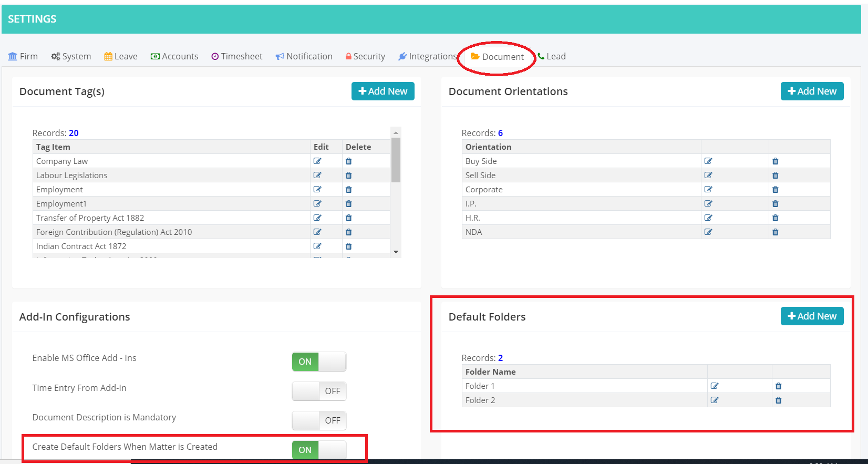
Task: Turn on Time Entry From Add-In
Action: (x=319, y=391)
